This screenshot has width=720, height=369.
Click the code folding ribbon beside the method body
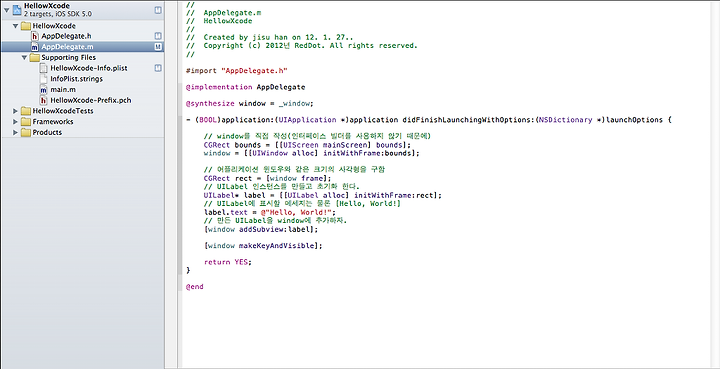[180, 195]
